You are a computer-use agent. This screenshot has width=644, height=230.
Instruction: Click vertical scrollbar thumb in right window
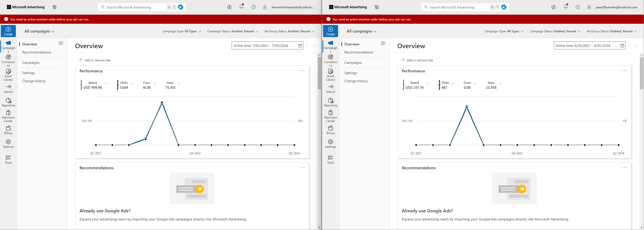(x=641, y=73)
